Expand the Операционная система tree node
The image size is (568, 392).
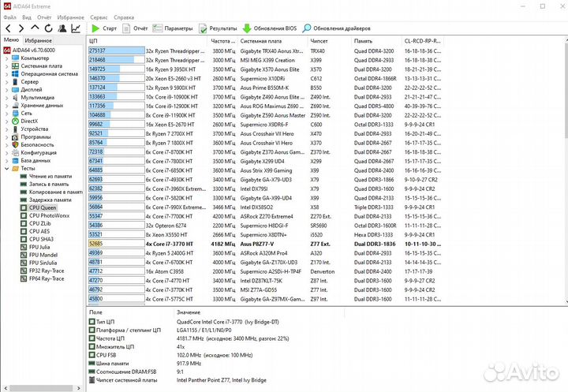tap(6, 74)
